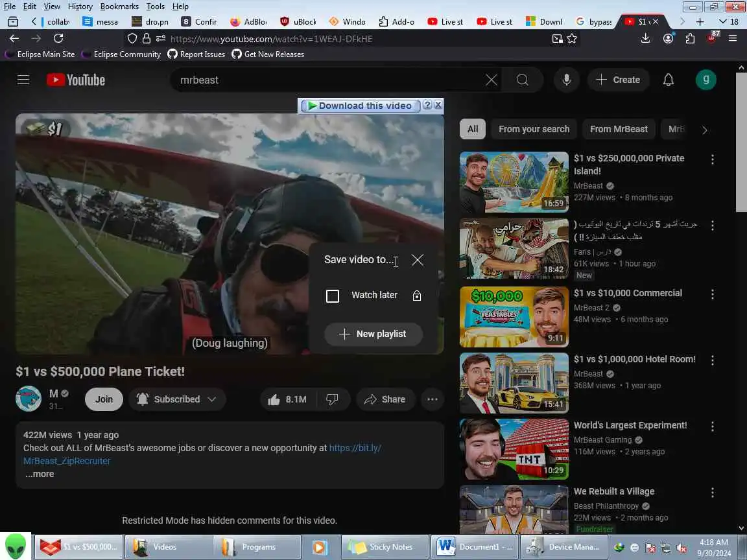Open more actions ellipsis under video
The image size is (747, 560).
[432, 399]
